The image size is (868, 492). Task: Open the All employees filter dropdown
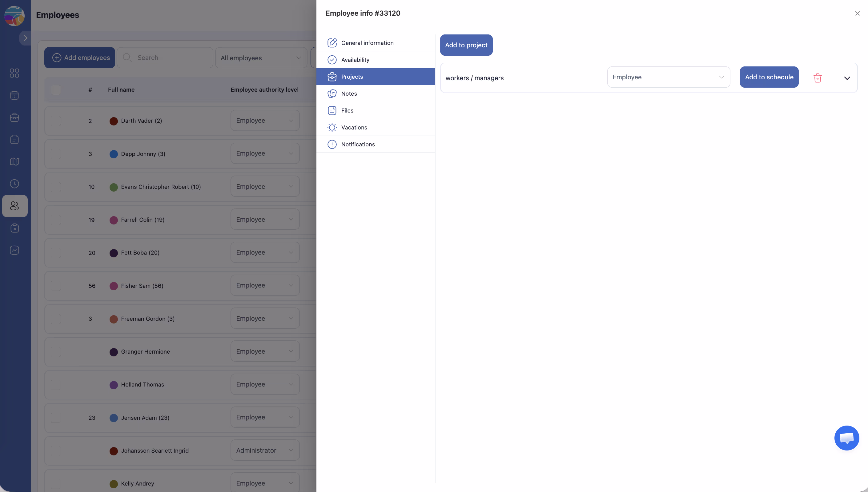pyautogui.click(x=261, y=58)
